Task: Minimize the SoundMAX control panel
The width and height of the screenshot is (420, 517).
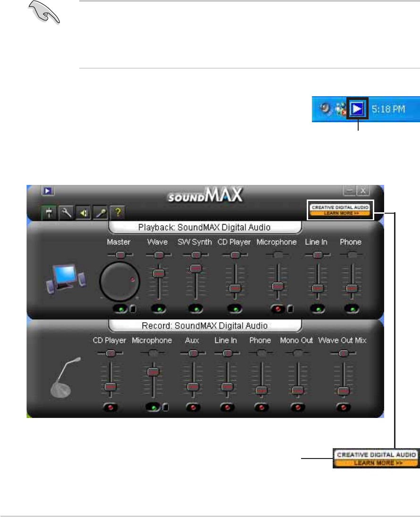Action: pyautogui.click(x=349, y=191)
